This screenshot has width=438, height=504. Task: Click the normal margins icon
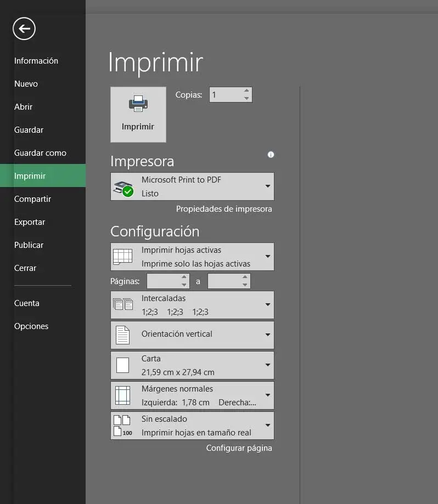(123, 395)
